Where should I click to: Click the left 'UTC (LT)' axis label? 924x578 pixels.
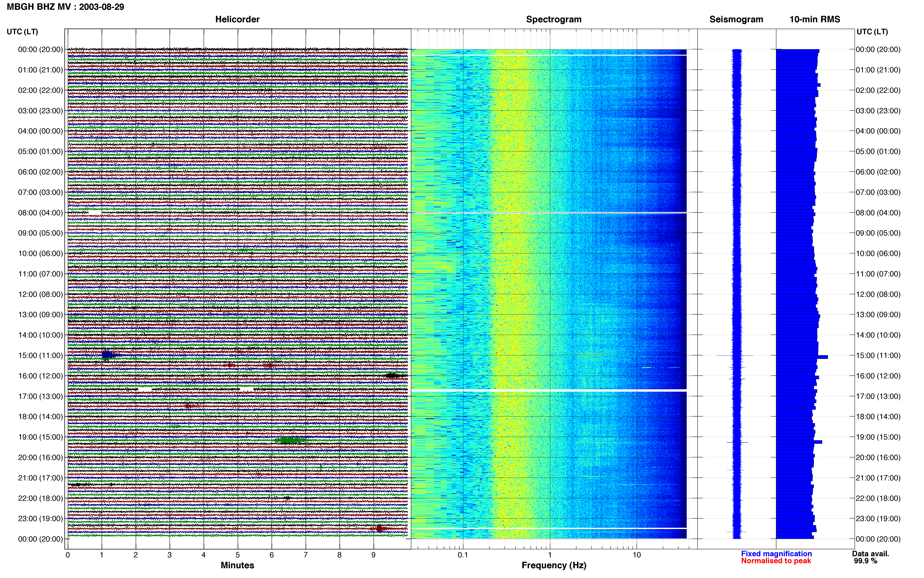click(x=22, y=32)
